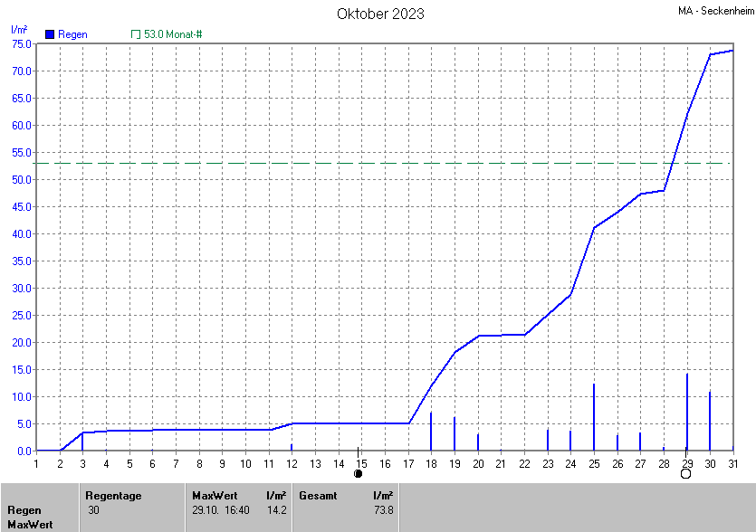Click the chart title Oktober 2023
This screenshot has width=756, height=532.
point(380,14)
